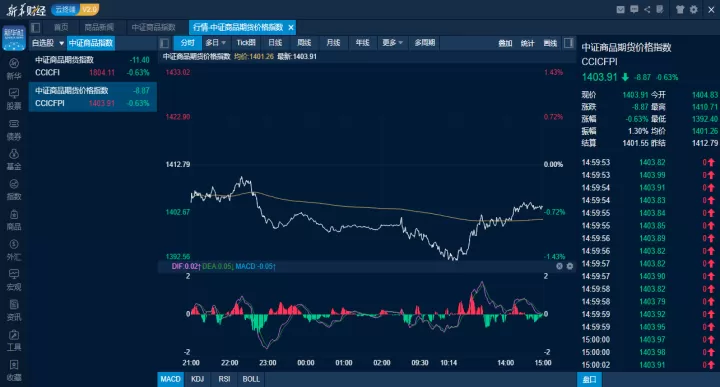The height and width of the screenshot is (387, 720).
Task: Open the 外汇 (forex) sidebar section
Action: coord(14,250)
